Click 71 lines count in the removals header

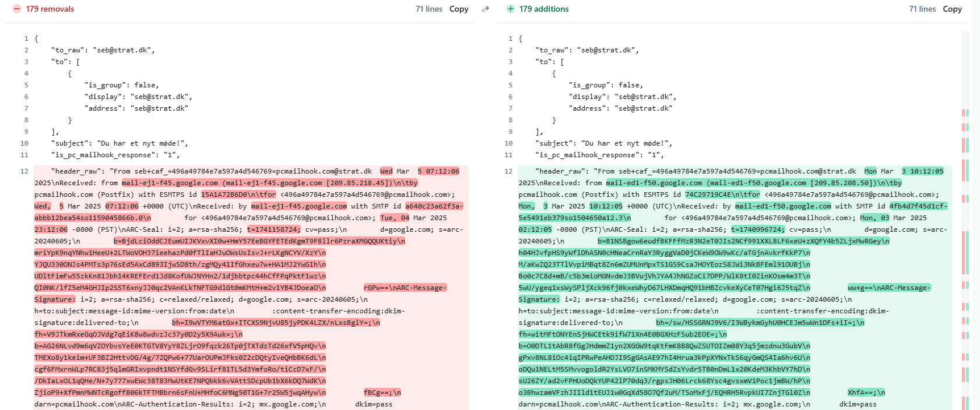(x=428, y=9)
